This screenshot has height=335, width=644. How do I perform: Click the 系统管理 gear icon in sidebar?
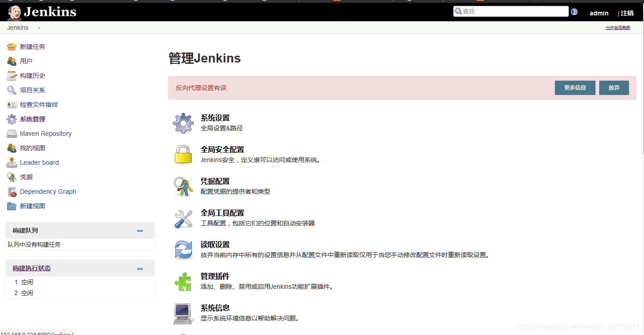coord(12,119)
